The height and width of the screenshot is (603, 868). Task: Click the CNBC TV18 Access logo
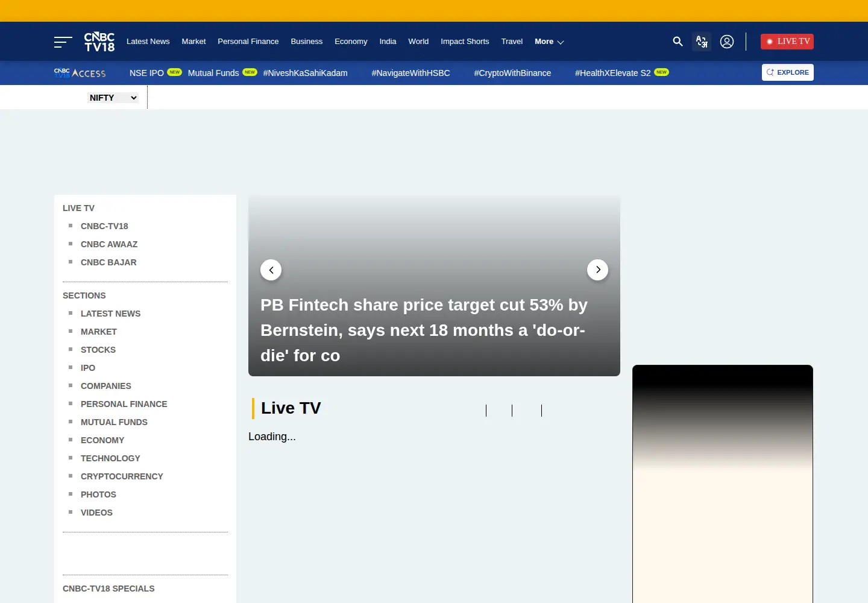80,73
